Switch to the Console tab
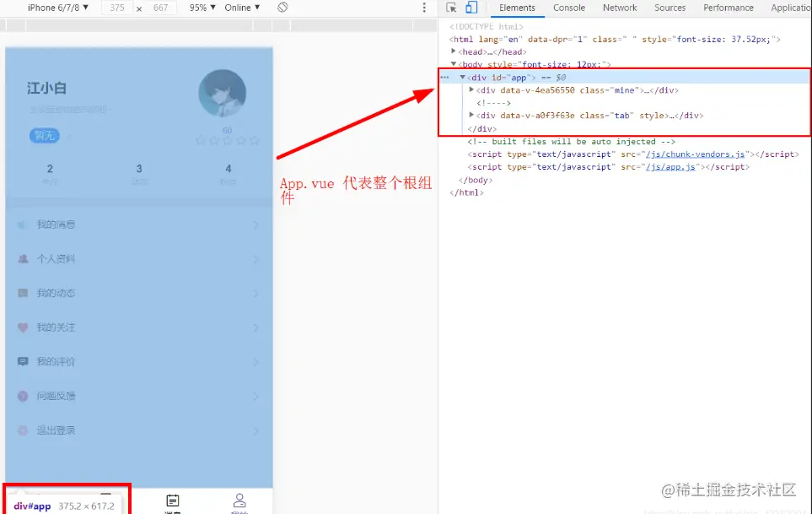 tap(568, 8)
